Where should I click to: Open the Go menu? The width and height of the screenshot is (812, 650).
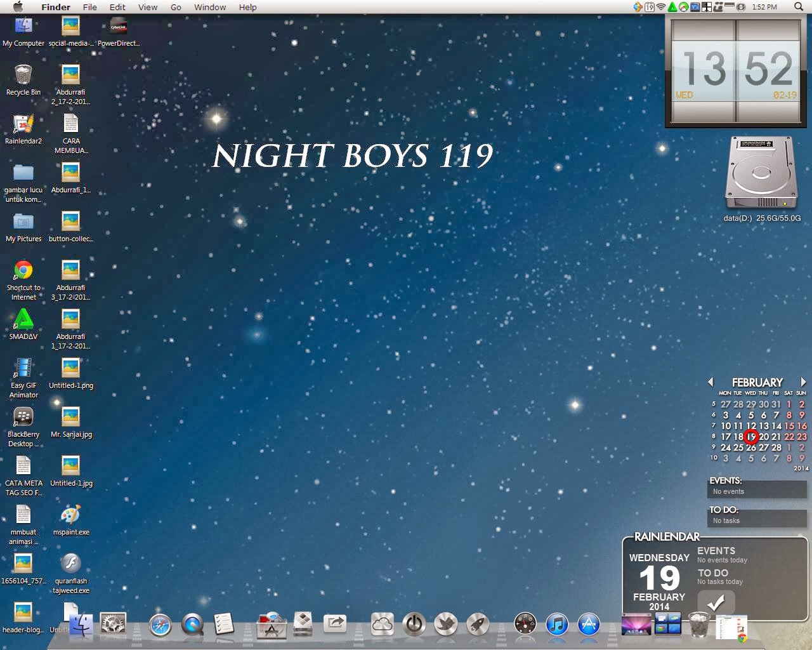(176, 7)
